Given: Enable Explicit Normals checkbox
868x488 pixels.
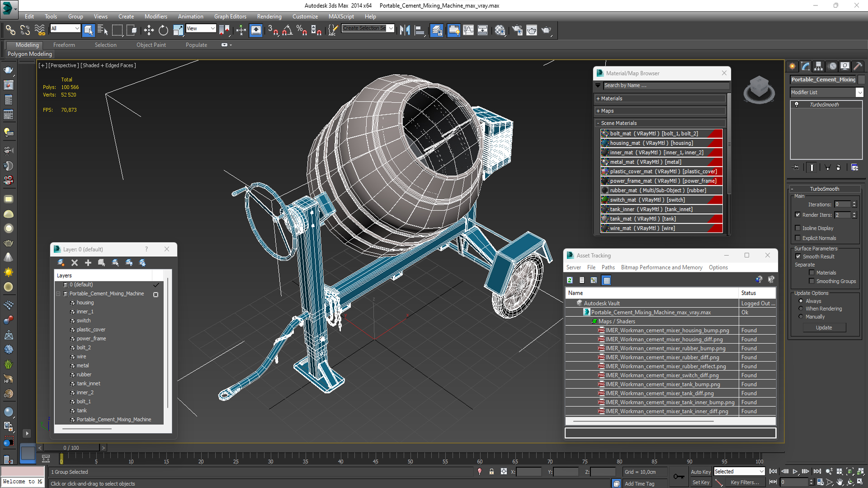Looking at the screenshot, I should (797, 238).
